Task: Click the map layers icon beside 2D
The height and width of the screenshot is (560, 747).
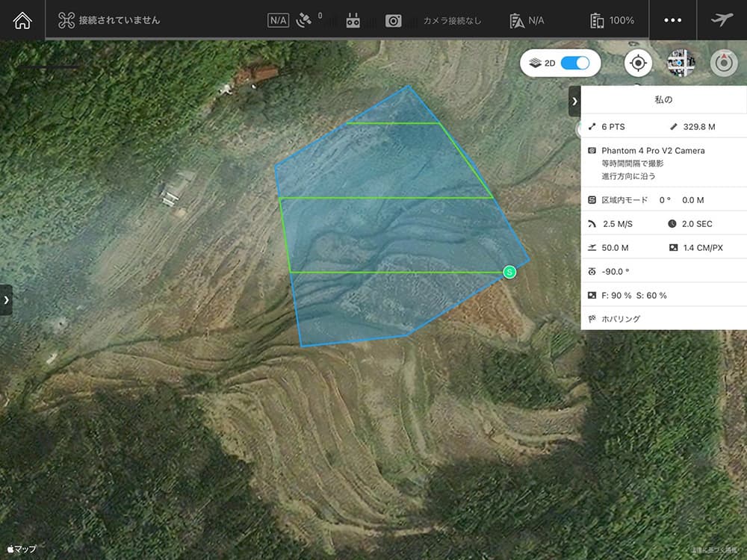Action: 536,63
